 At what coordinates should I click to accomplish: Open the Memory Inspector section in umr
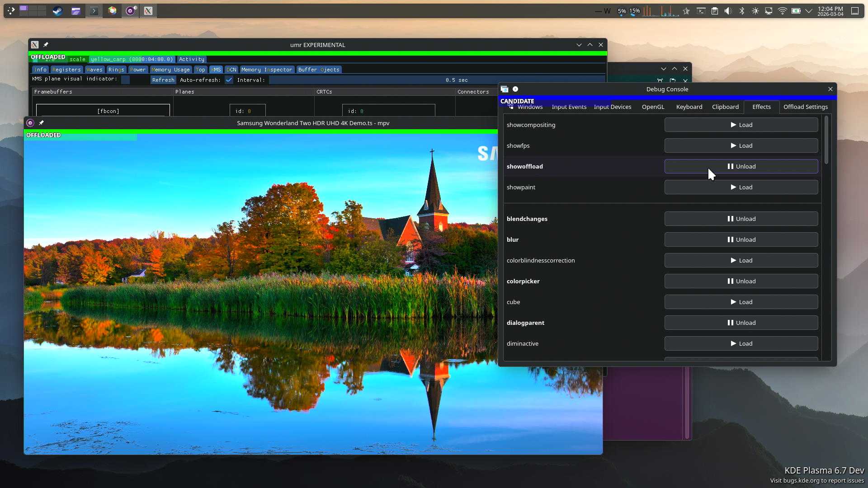click(x=266, y=70)
